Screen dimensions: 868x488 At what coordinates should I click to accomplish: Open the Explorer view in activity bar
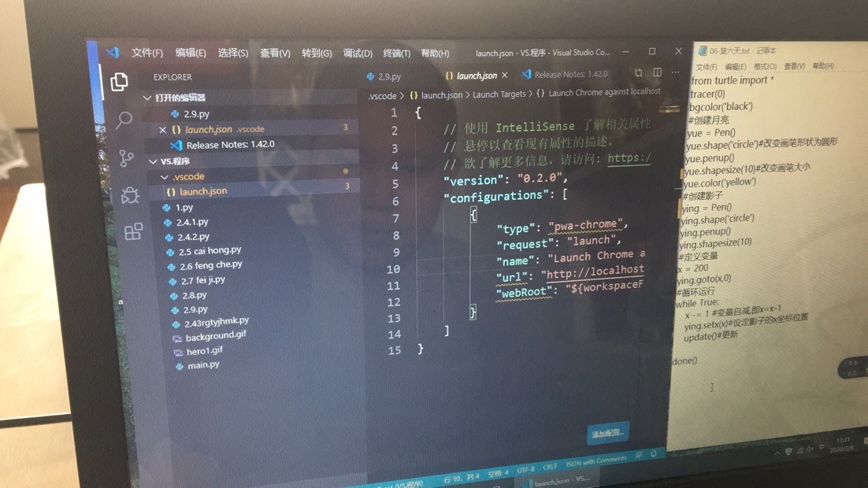(119, 82)
